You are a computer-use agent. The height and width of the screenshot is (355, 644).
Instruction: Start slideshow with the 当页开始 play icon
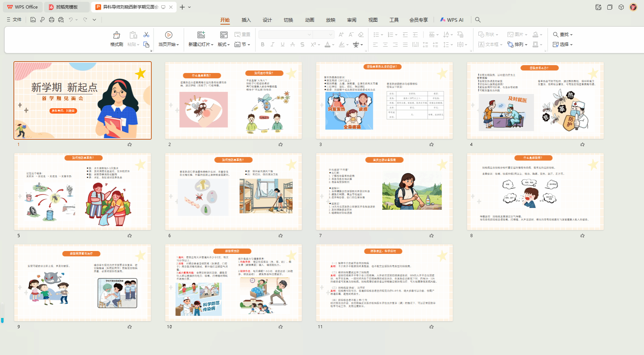[x=168, y=35]
